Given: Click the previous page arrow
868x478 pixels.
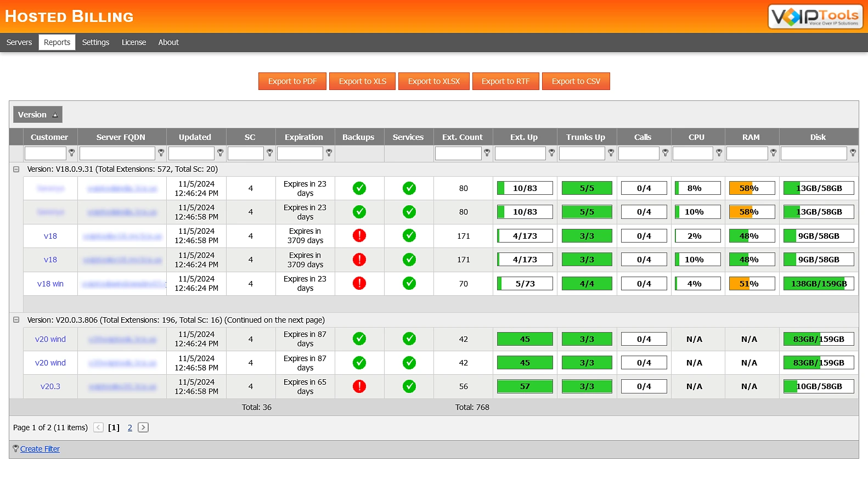Looking at the screenshot, I should [98, 428].
